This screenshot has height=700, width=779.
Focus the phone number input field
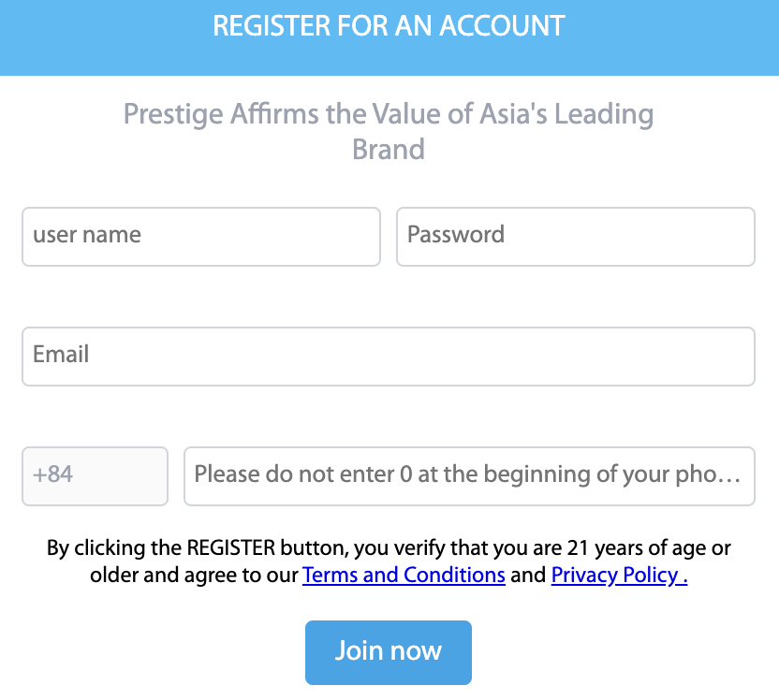(x=468, y=475)
